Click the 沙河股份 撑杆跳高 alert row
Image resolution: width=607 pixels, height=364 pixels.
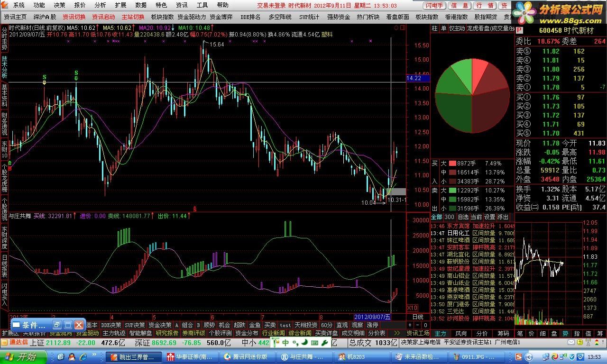coord(472,318)
